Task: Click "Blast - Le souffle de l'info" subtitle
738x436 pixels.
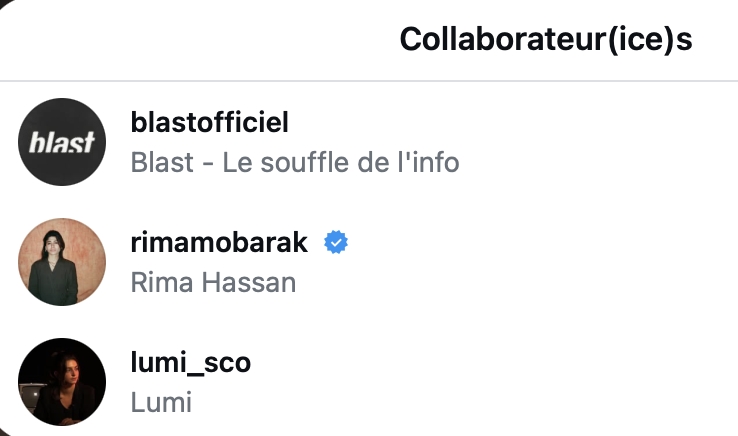Action: pos(295,162)
